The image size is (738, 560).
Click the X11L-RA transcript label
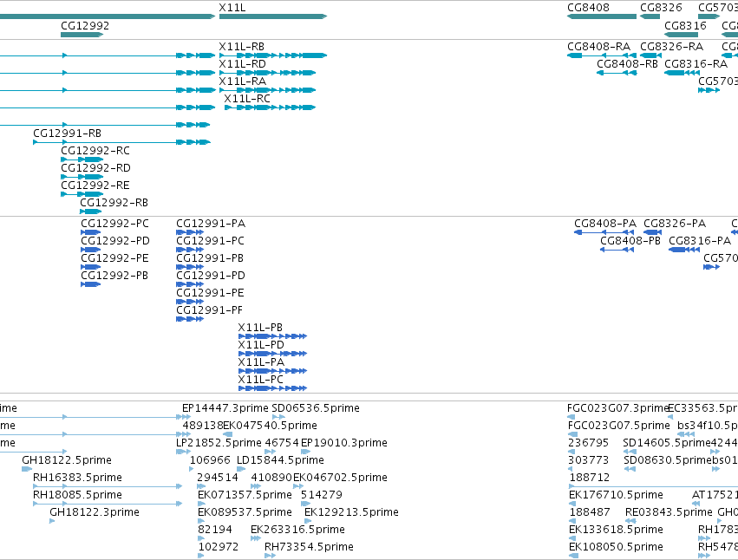(243, 81)
